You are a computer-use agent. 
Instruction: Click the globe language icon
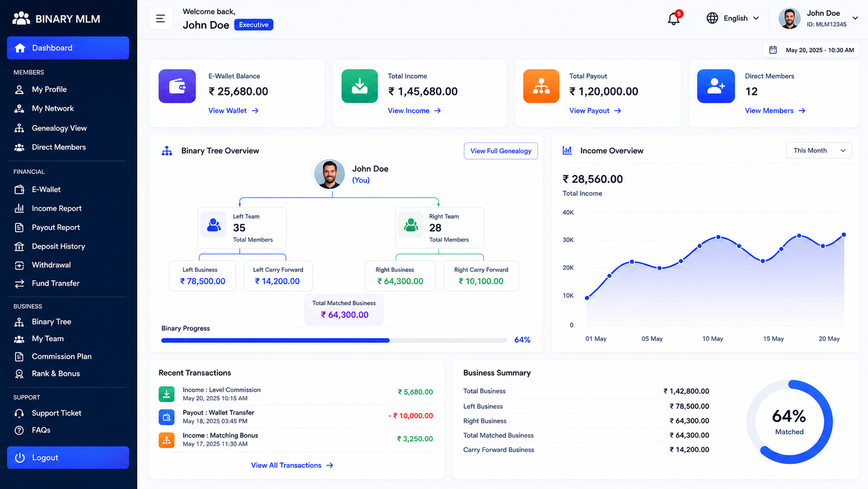pos(712,18)
